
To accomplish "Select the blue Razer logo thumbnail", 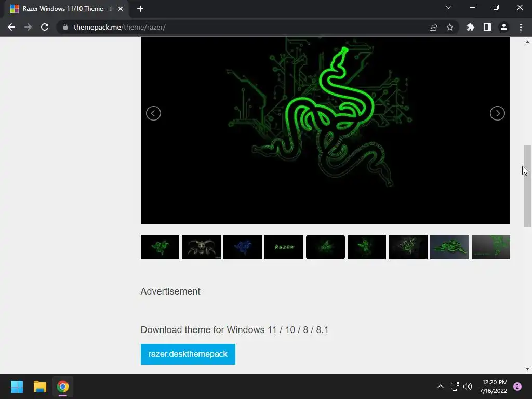I will click(243, 247).
